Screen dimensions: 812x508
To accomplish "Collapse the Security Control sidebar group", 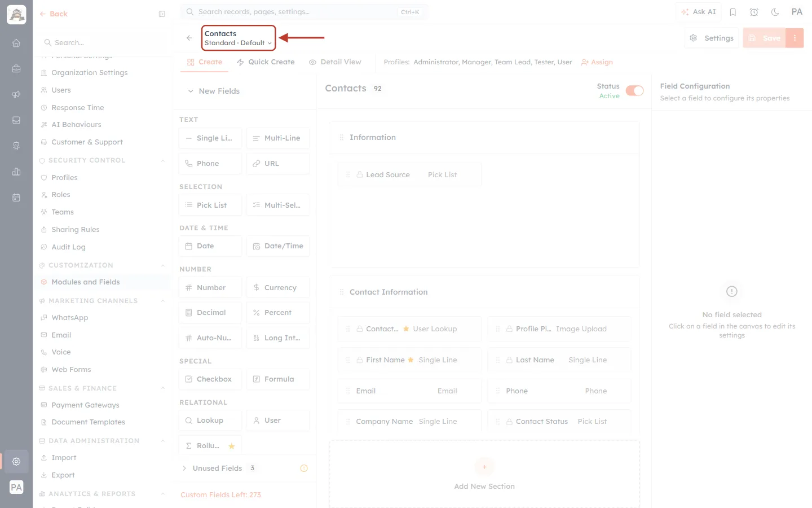I will click(x=162, y=160).
